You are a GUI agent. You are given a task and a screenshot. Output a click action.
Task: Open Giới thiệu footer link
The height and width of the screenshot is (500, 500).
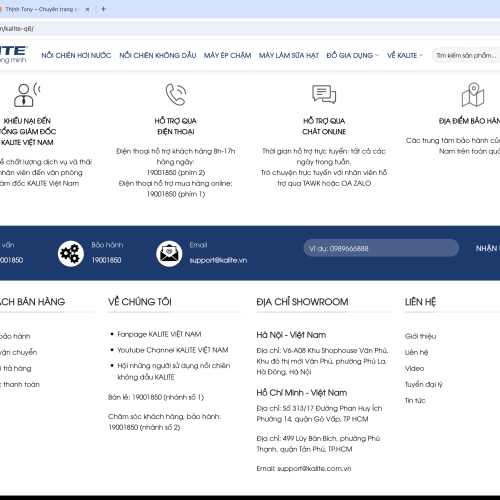[420, 336]
